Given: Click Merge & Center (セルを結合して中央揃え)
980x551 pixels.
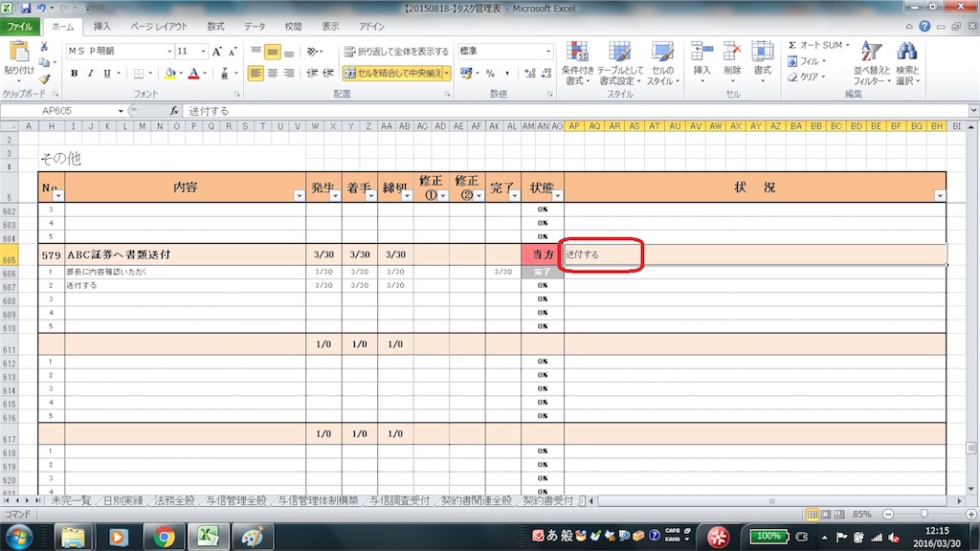Looking at the screenshot, I should point(392,74).
